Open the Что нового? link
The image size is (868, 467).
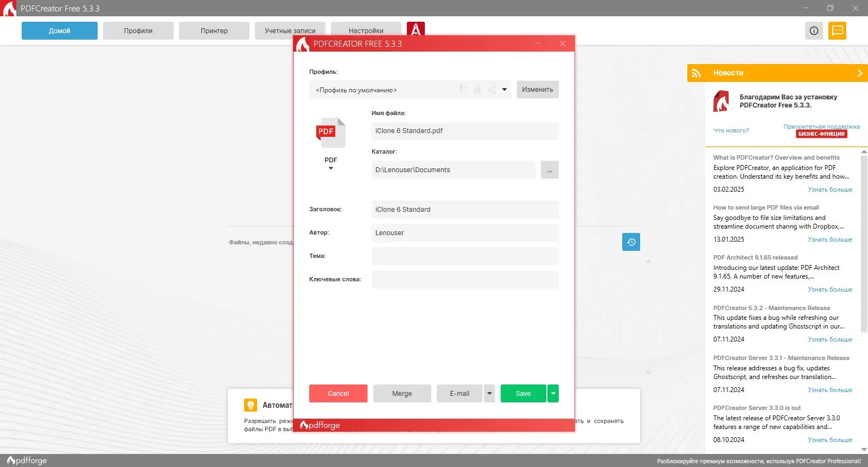pos(731,130)
